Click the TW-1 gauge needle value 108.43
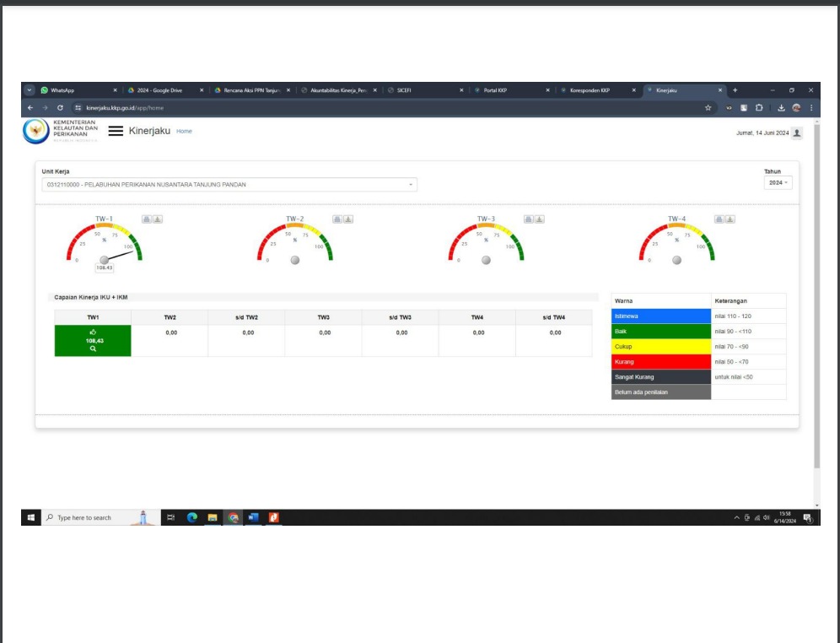The image size is (840, 643). 105,267
